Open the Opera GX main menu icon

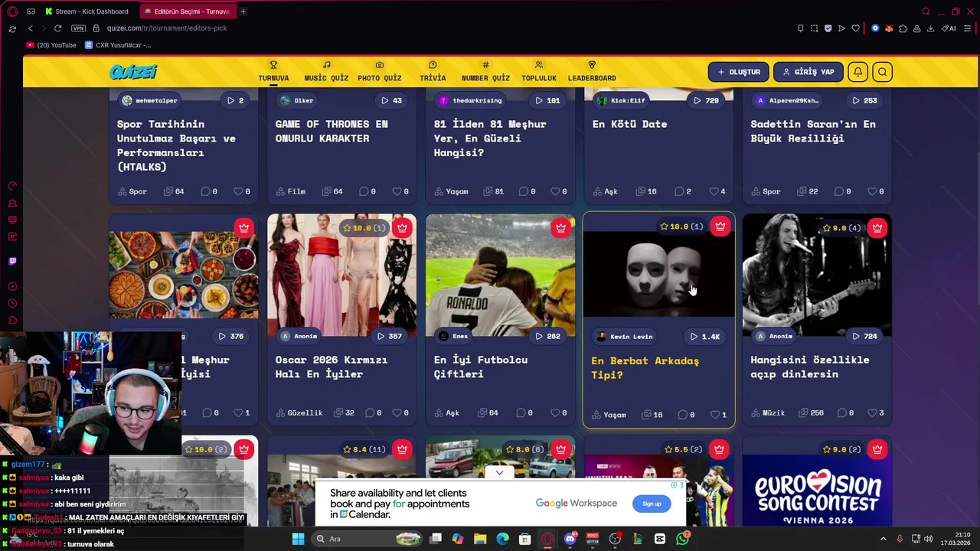(x=12, y=11)
